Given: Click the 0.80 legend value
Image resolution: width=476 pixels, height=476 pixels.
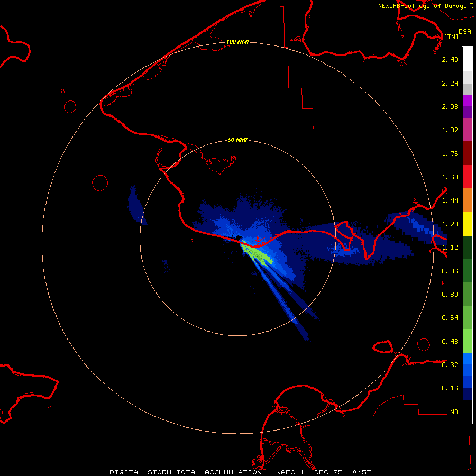Looking at the screenshot, I should click(x=450, y=295).
